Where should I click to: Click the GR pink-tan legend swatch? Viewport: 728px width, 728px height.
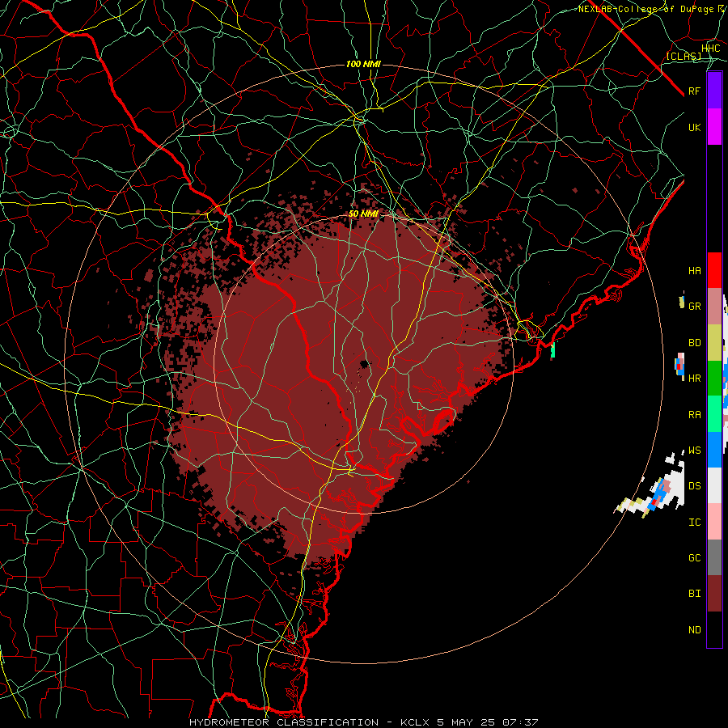714,307
